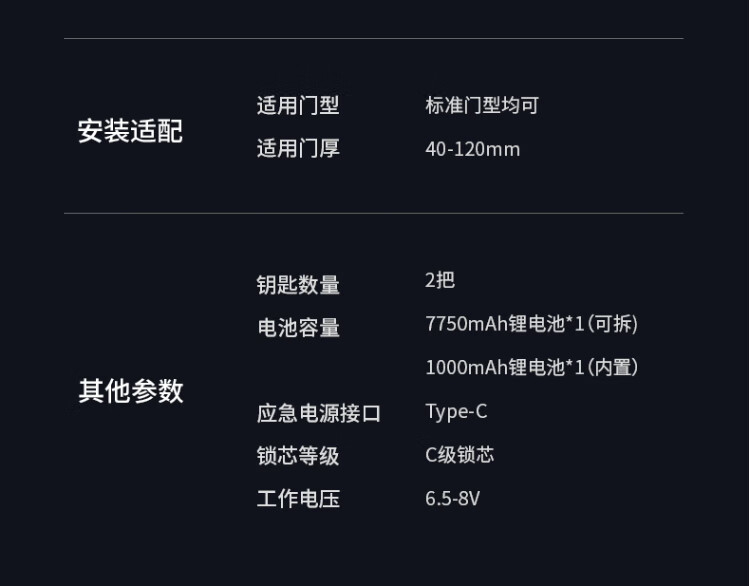
Task: Click the divider line above 安装适配
Action: click(x=373, y=39)
